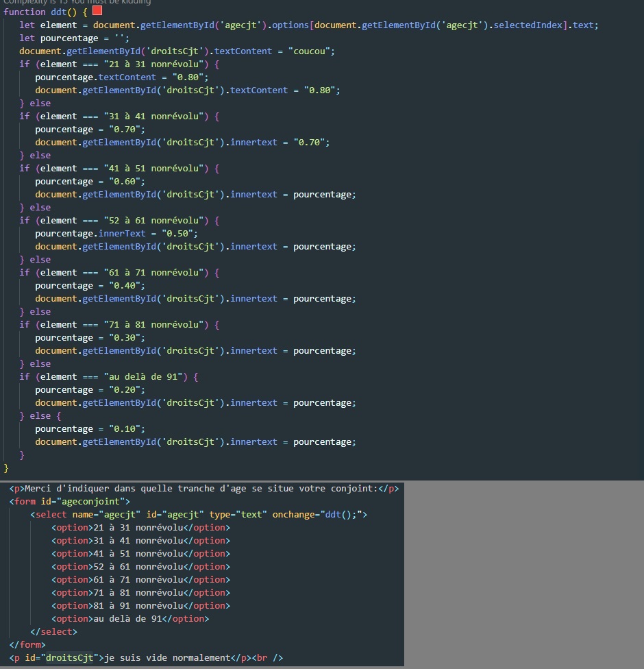This screenshot has width=644, height=669.
Task: Click the option tag '41 à 51 nonrévolu'
Action: tap(140, 554)
